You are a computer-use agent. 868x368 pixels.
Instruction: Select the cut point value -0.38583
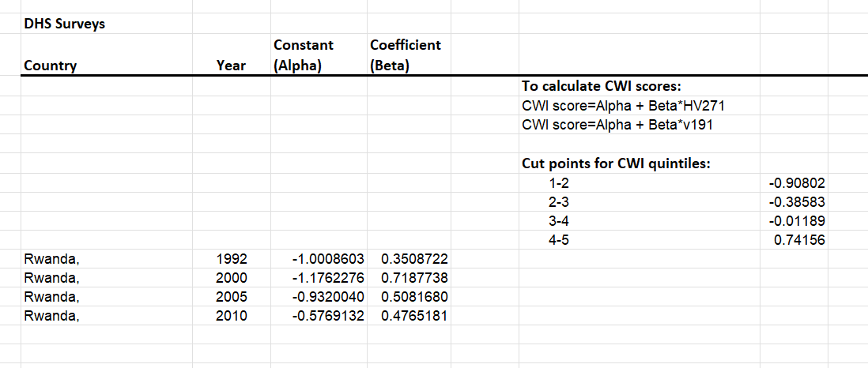797,201
